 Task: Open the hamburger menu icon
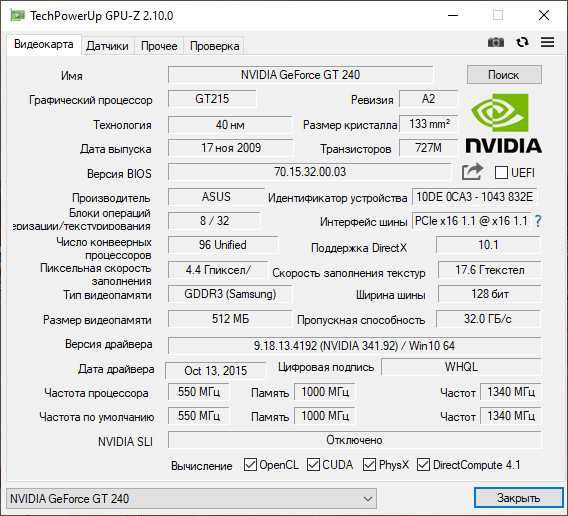coord(547,42)
